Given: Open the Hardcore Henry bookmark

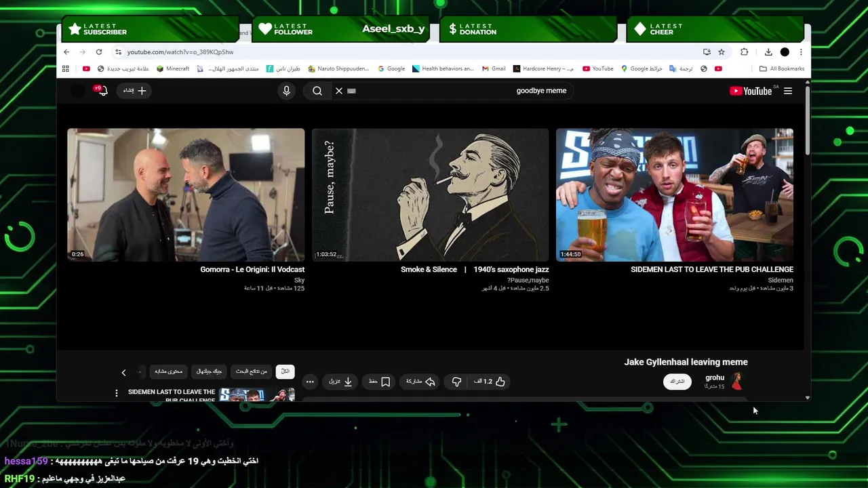Looking at the screenshot, I should point(544,68).
